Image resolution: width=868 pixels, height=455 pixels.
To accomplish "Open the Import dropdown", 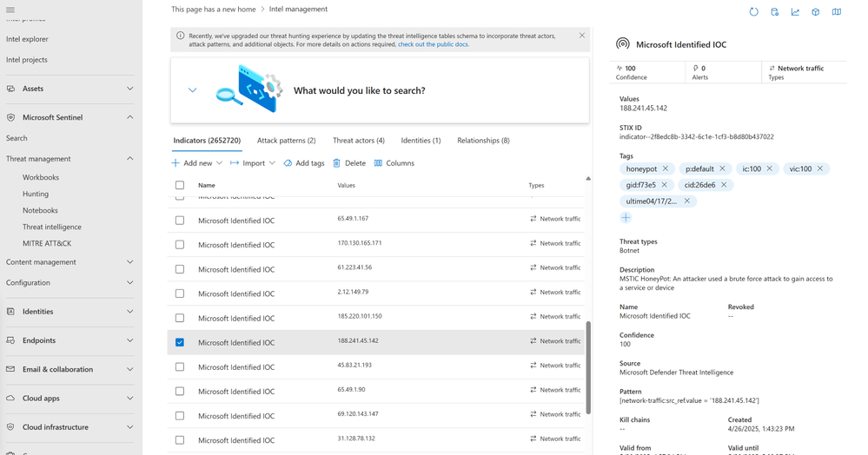I will (x=253, y=163).
